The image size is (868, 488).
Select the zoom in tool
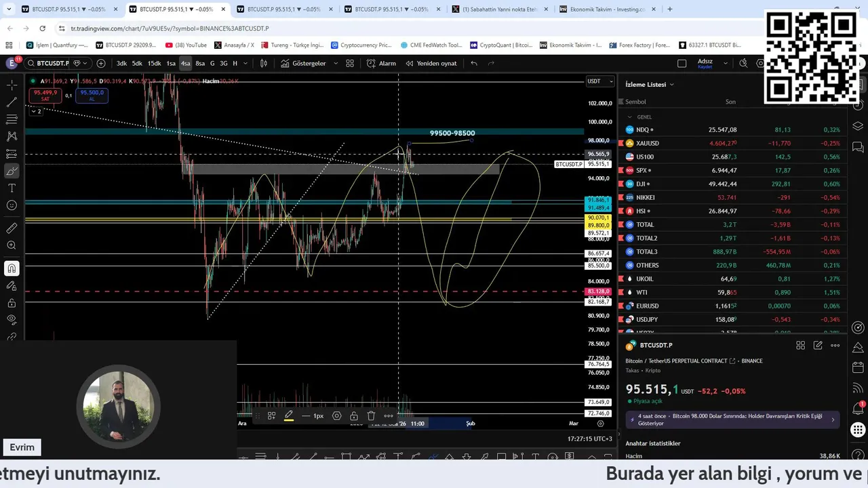coord(12,245)
